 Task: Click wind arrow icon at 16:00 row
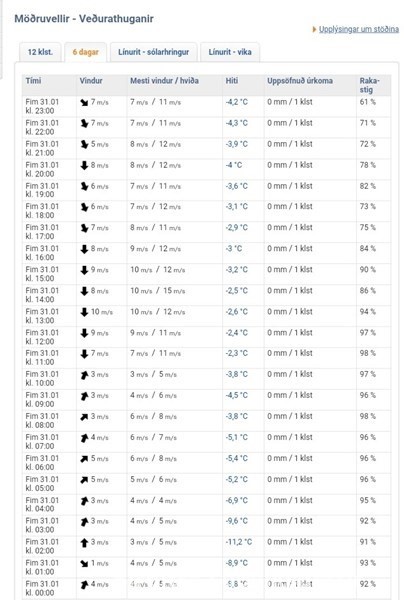[x=84, y=249]
